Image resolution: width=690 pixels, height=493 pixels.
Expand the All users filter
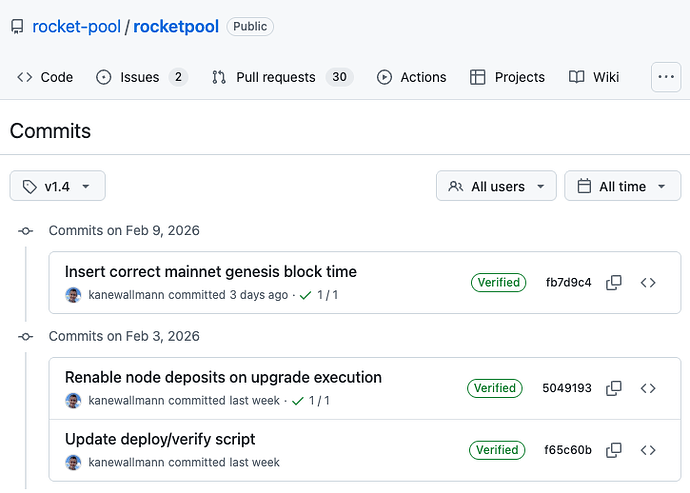pyautogui.click(x=496, y=186)
